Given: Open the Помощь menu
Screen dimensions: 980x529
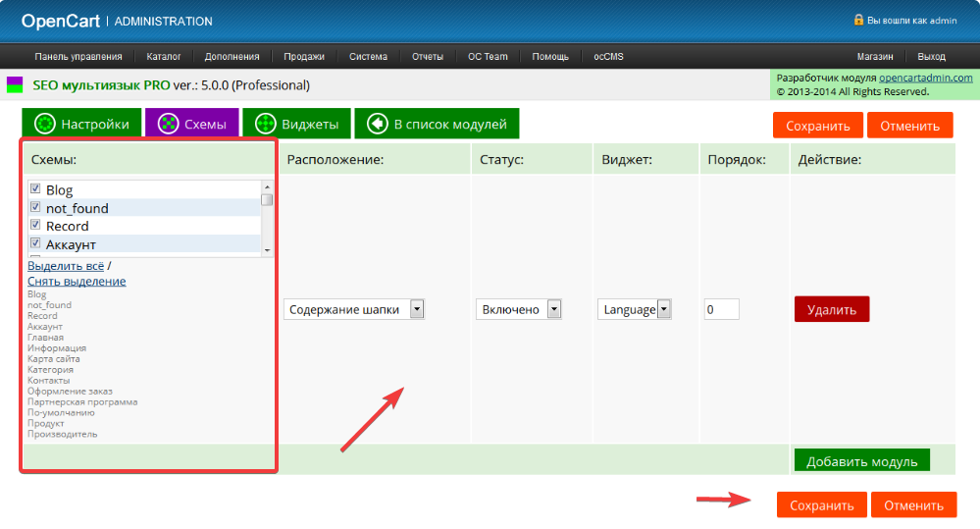Looking at the screenshot, I should coord(550,56).
